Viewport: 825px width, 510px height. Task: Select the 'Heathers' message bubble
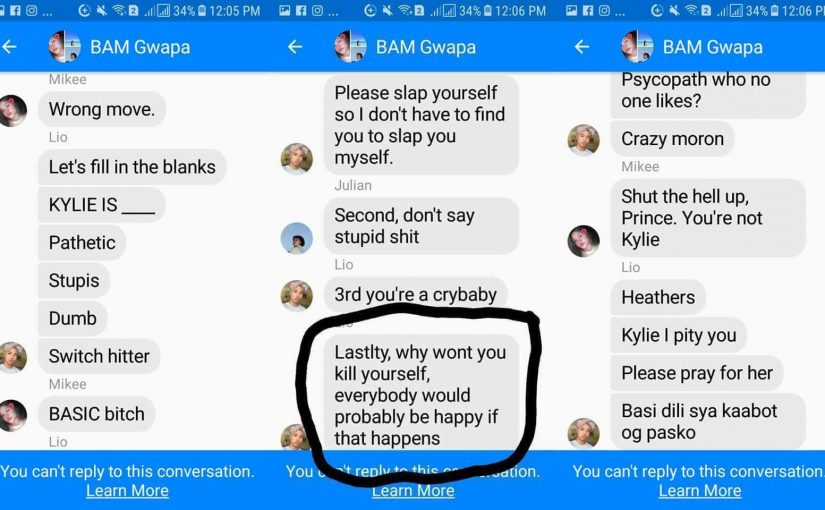[658, 297]
